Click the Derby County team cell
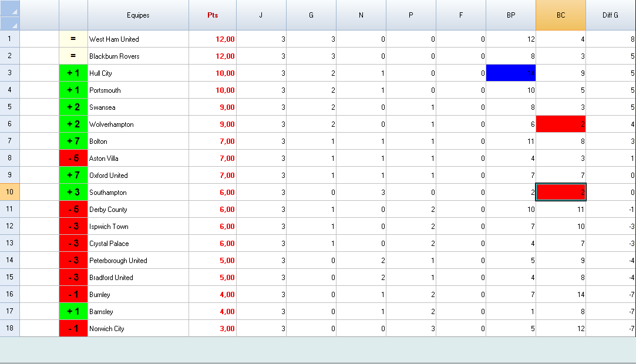Viewport: 636px width, 364px height. point(138,209)
